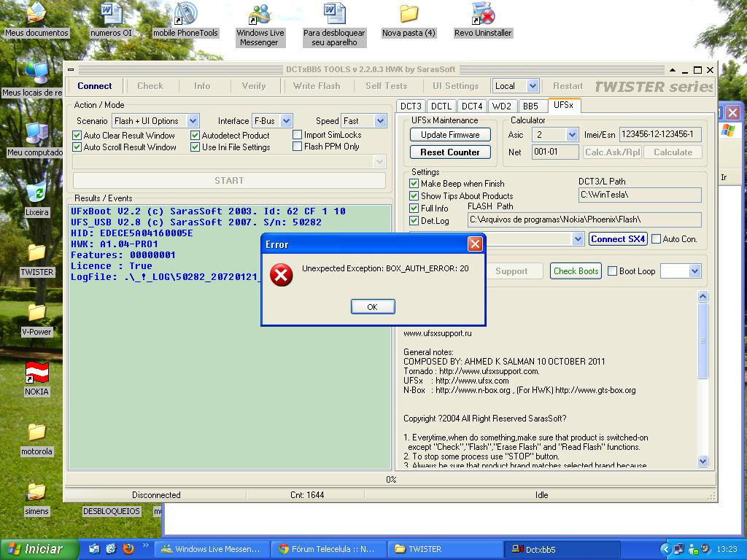
Task: Open the Speed dropdown
Action: 380,121
